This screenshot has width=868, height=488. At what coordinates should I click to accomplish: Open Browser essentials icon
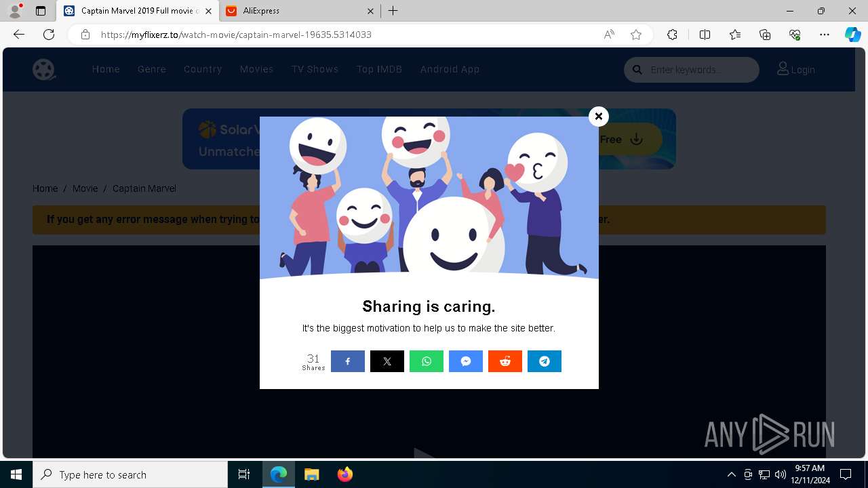795,35
